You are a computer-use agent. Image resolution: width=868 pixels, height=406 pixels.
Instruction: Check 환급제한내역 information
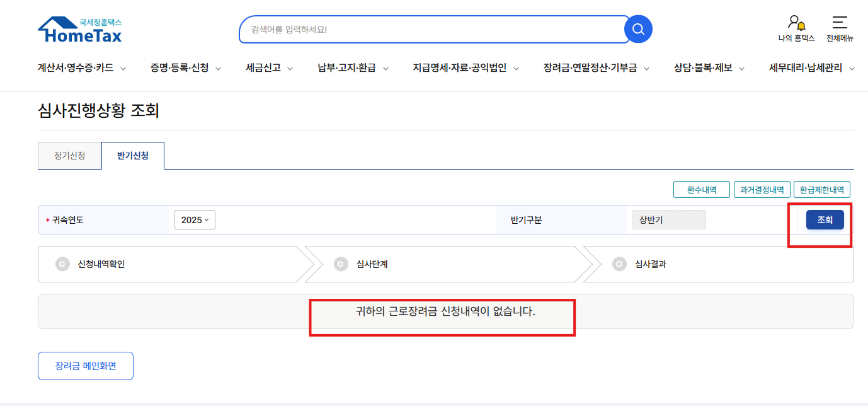tap(822, 189)
